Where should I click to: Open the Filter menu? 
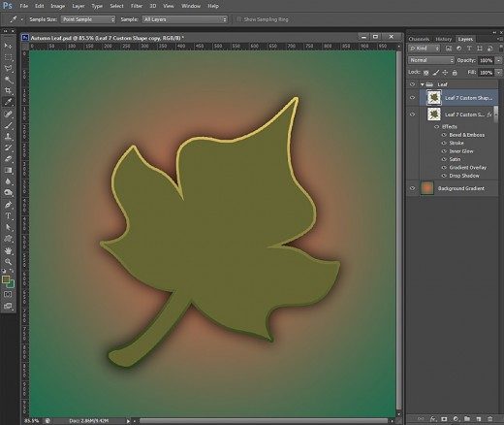tap(137, 6)
